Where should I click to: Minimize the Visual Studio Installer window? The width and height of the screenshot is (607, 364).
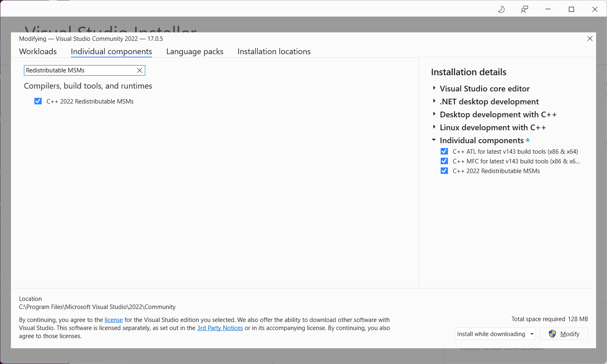point(548,9)
